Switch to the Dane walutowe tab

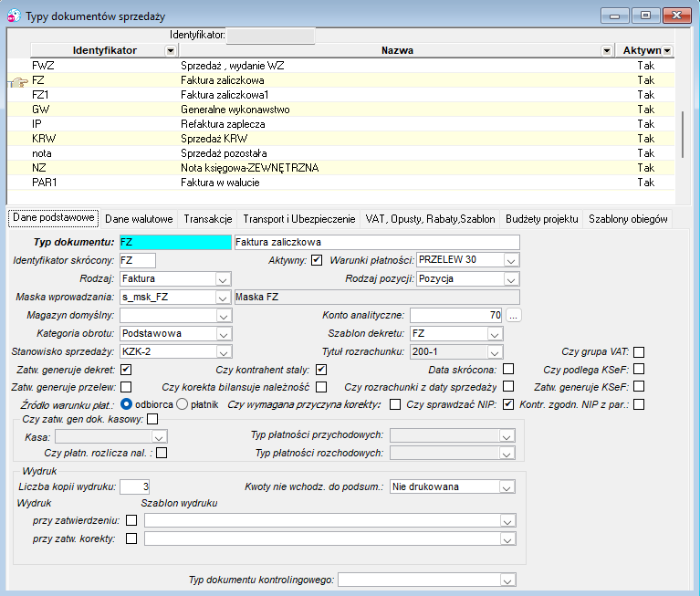139,219
